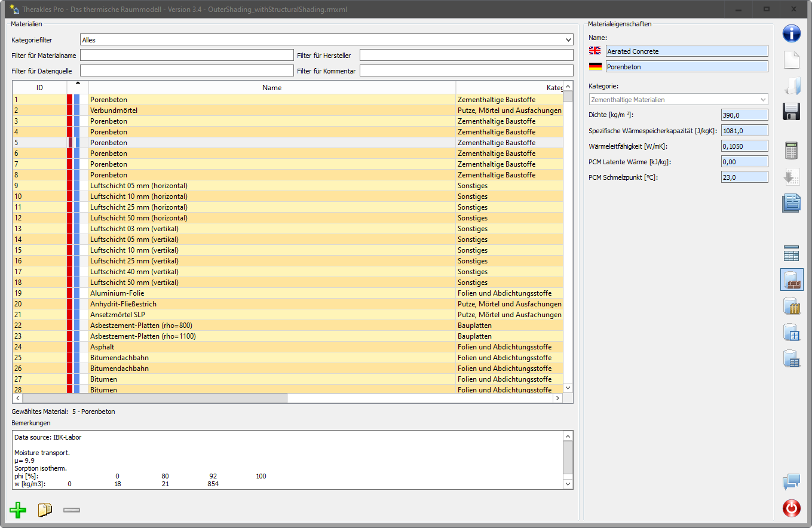Click the Filter für Hersteller field

point(467,56)
